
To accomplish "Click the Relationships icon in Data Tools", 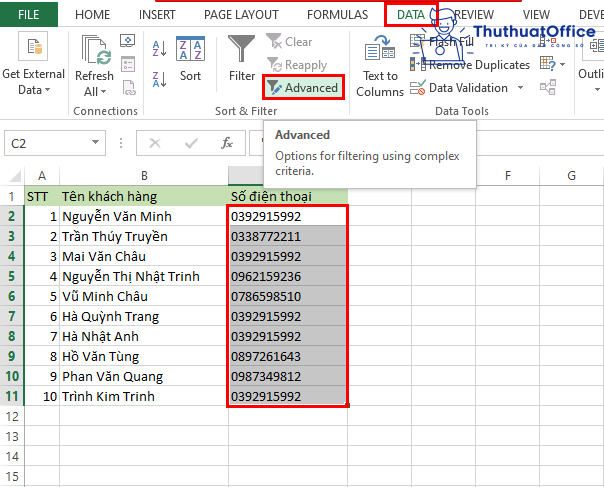I will pos(548,87).
